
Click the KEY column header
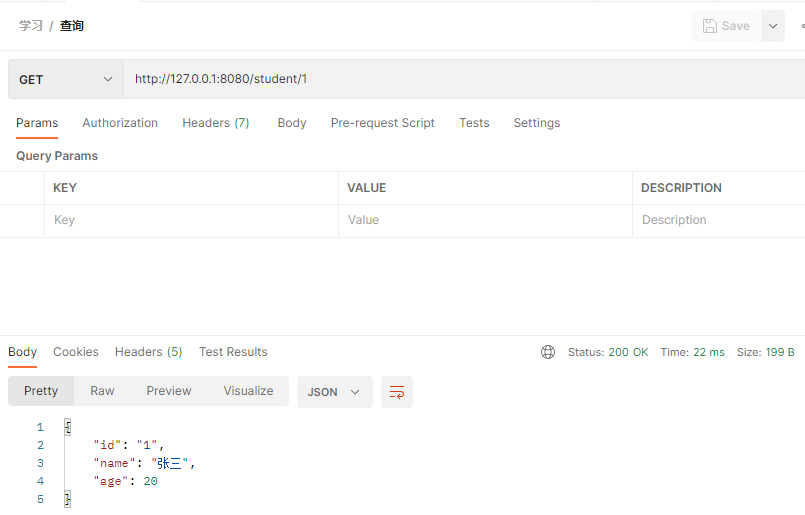pyautogui.click(x=65, y=188)
